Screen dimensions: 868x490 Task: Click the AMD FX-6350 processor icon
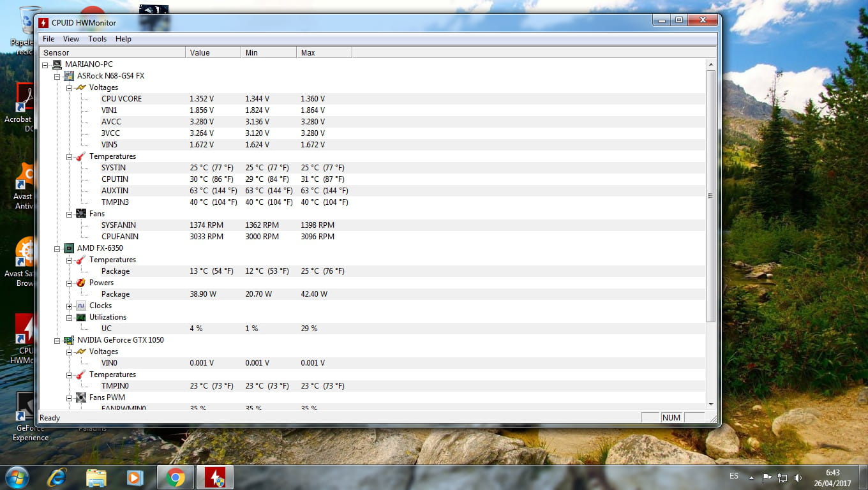tap(69, 248)
